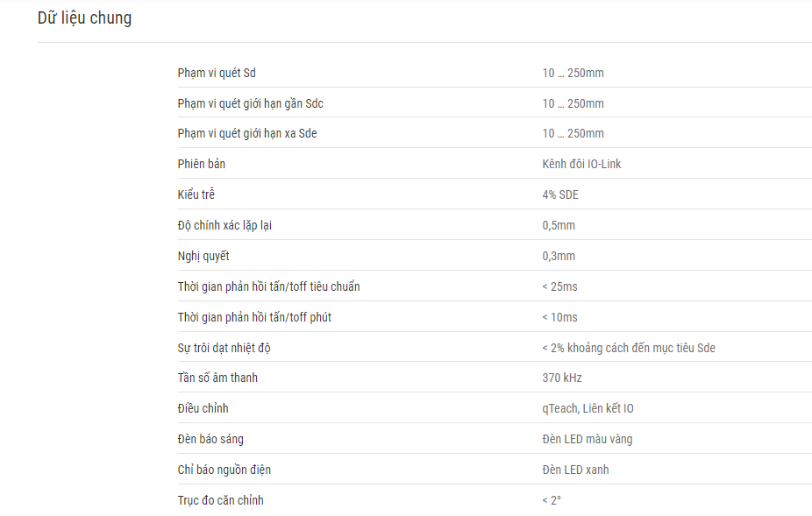
Task: Click the "Sự trôi dạt nhiệt độ" label
Action: [x=224, y=348]
